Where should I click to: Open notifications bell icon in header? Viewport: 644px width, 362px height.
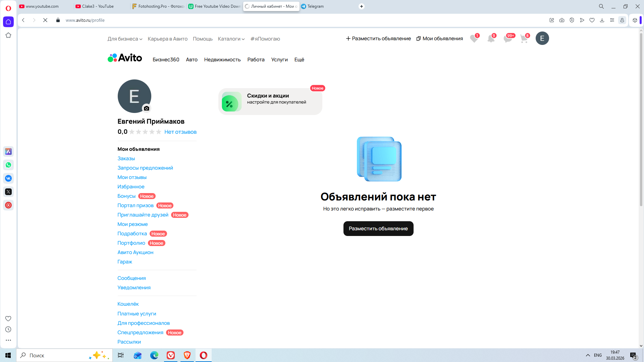pos(491,39)
